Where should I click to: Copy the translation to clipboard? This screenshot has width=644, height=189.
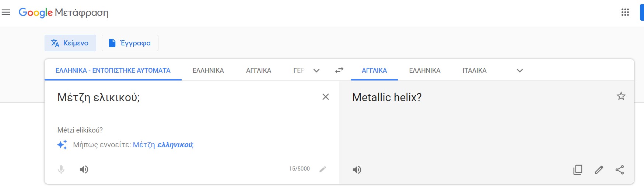click(x=578, y=170)
